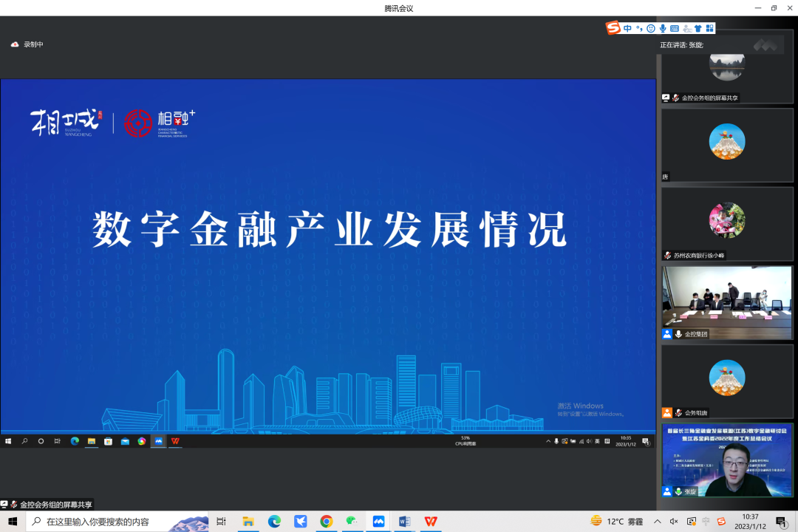This screenshot has width=798, height=532.
Task: Click the user icon beside 金控集团
Action: 666,334
